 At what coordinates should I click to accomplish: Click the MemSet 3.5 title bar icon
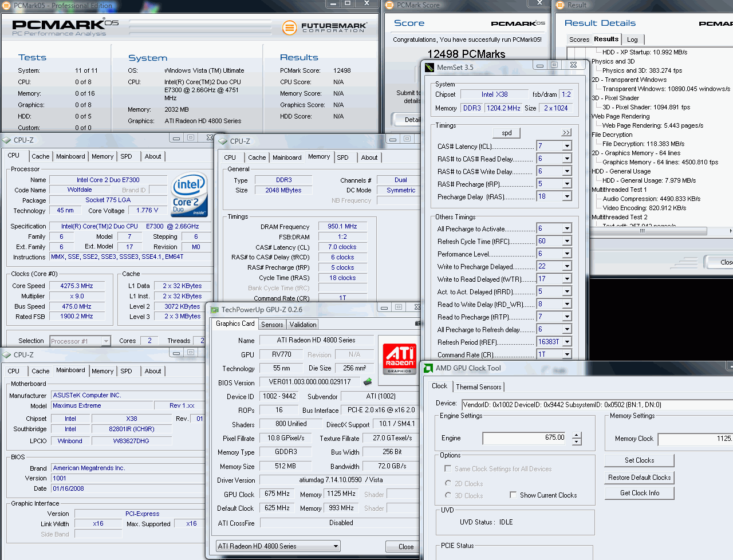click(429, 67)
